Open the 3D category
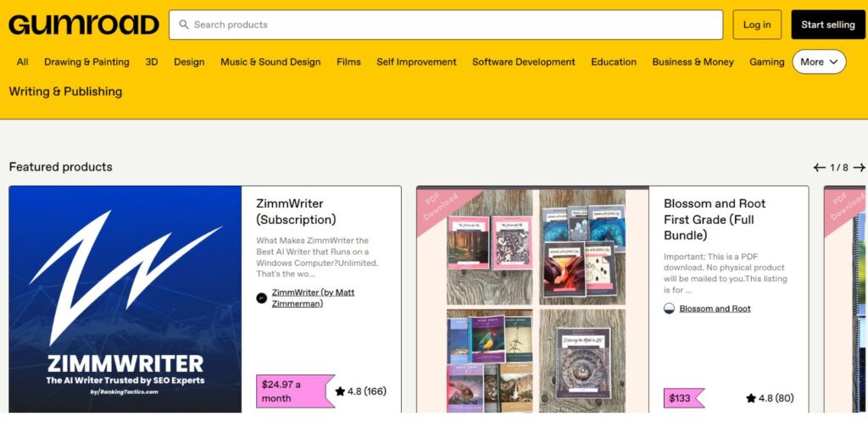868x444 pixels. [152, 62]
